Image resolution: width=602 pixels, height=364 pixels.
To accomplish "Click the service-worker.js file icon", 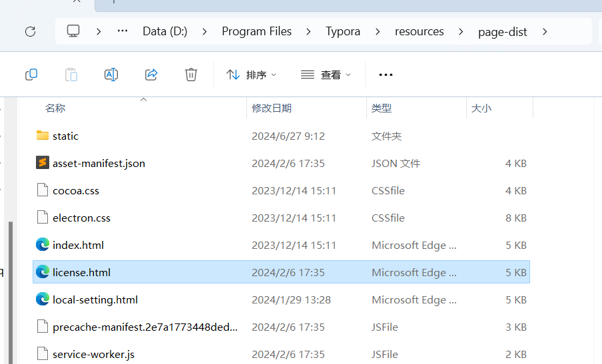I will 42,353.
